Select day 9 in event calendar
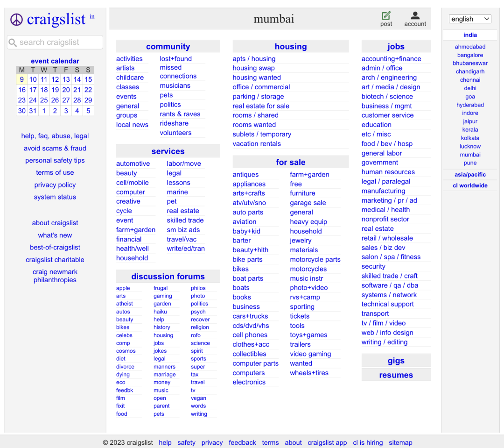Screen dimensions: 504x448 coord(22,79)
